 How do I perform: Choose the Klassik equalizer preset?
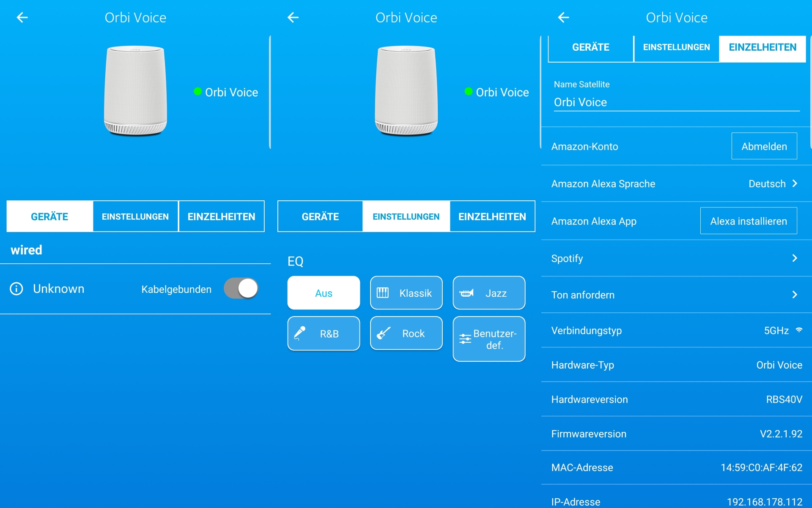point(406,293)
